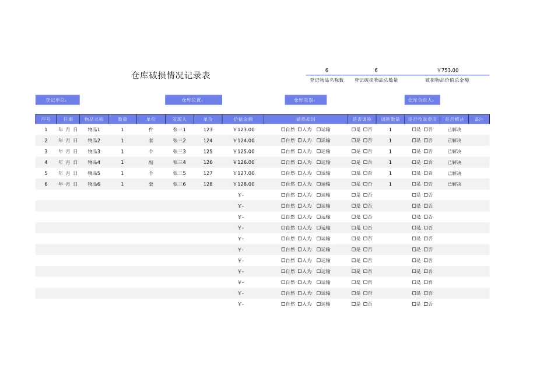The height and width of the screenshot is (392, 554).
Task: Select the 单价 cell showing 123
Action: point(207,129)
